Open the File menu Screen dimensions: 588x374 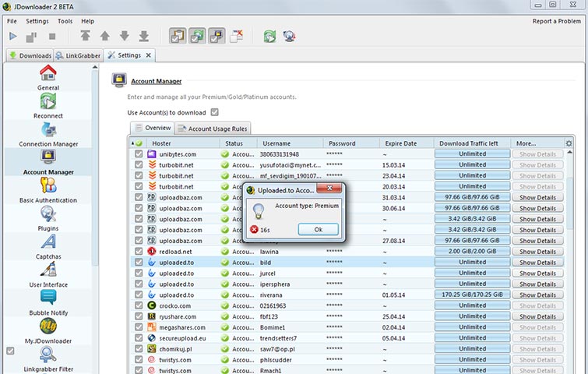pyautogui.click(x=12, y=21)
